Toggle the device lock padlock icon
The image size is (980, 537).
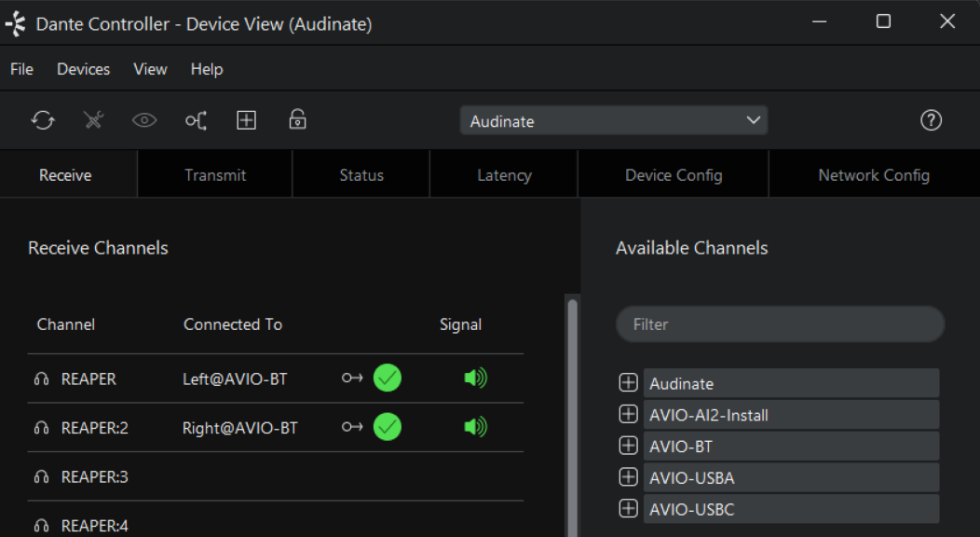[297, 119]
